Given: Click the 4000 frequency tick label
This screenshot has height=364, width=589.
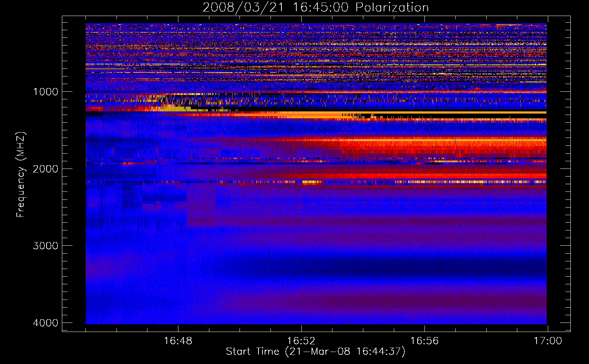Looking at the screenshot, I should point(46,323).
